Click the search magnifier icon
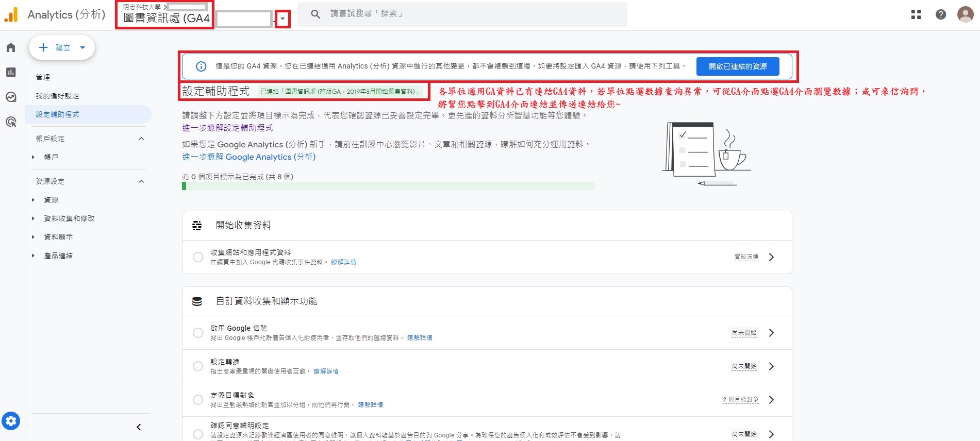Viewport: 980px width, 441px height. [x=315, y=14]
